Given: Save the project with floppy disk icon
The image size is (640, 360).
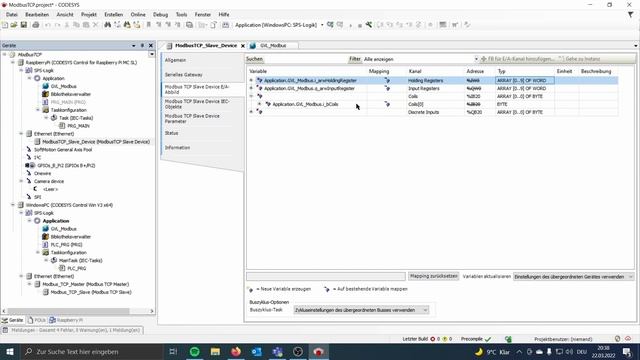Looking at the screenshot, I should [24, 25].
